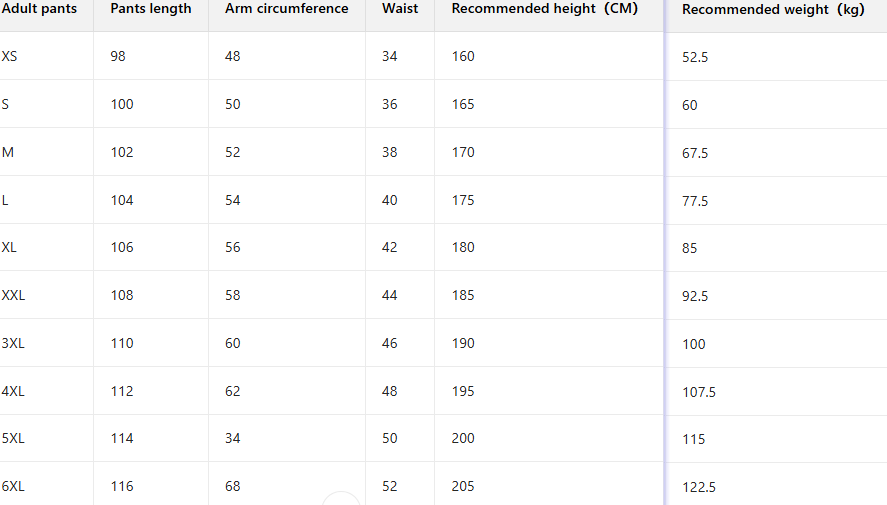Select the Pants length column header
Screen dimensions: 887x505
tap(151, 9)
